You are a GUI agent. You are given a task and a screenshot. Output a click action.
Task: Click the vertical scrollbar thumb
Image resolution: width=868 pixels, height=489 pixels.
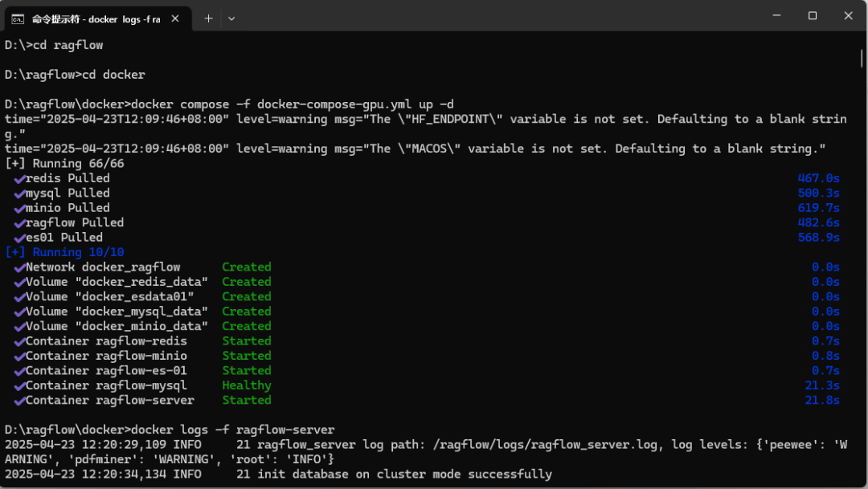click(x=862, y=58)
